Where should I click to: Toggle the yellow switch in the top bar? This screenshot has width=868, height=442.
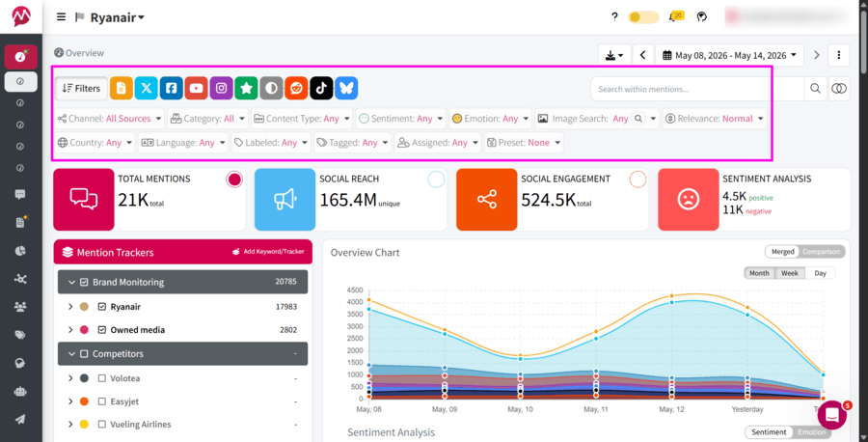pyautogui.click(x=643, y=17)
